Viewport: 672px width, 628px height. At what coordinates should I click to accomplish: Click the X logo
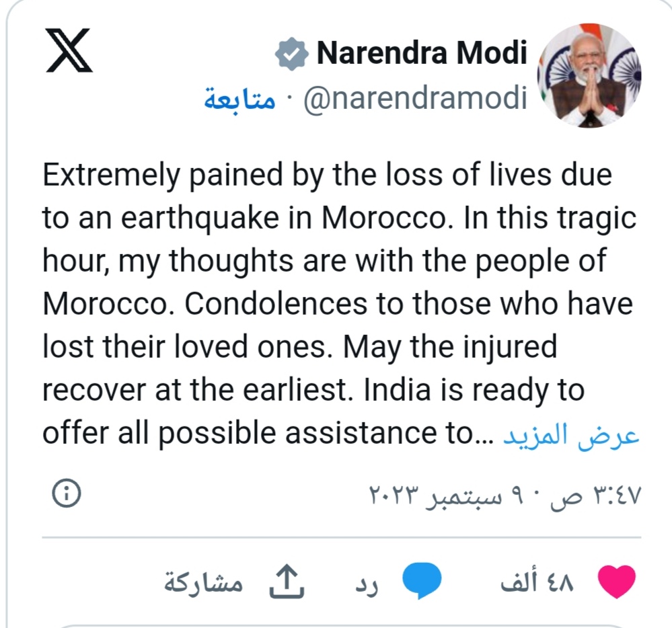(69, 51)
